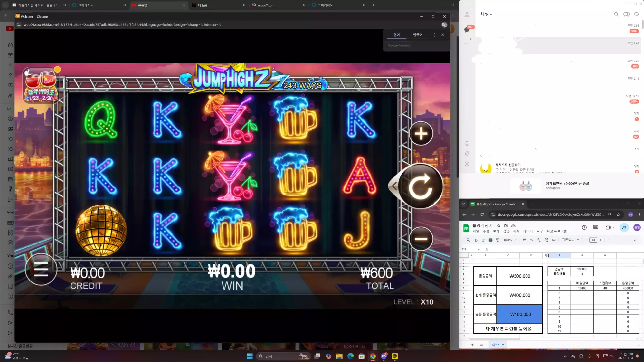Open the 수정 menu in Google Sheets
Viewport: 644px width, 362px height.
[486, 231]
